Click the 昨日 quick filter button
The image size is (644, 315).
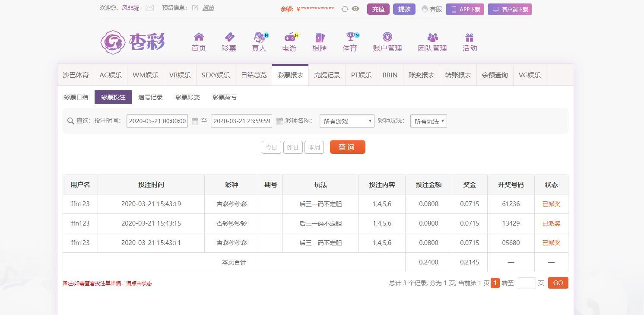(293, 147)
